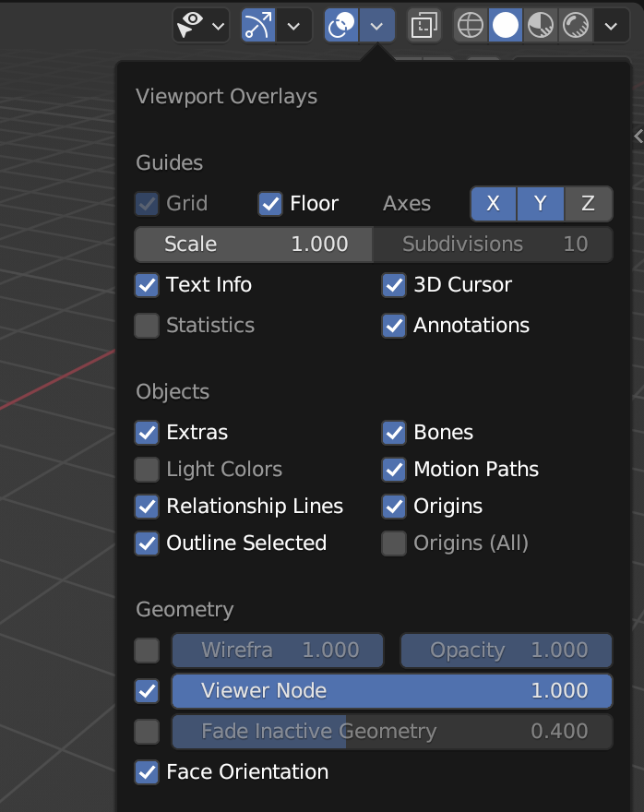Screen dimensions: 644x812
Task: Switch to rendered viewport shading
Action: click(x=576, y=25)
